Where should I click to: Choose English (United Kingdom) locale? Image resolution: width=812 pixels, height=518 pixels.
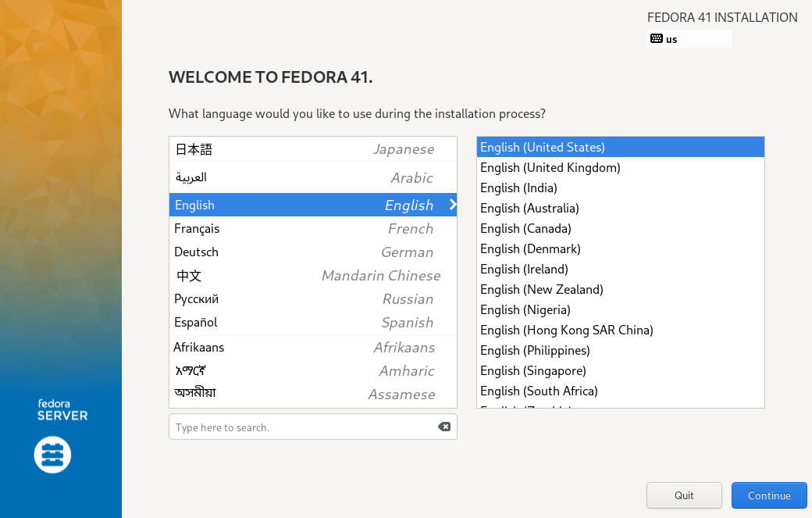pos(621,167)
